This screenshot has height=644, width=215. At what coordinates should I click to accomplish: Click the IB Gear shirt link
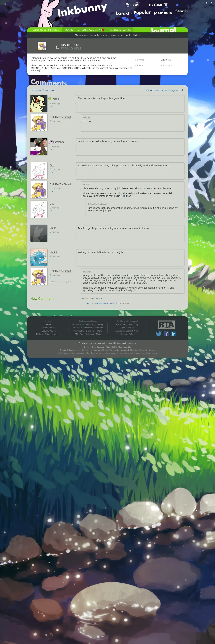[x=158, y=5]
